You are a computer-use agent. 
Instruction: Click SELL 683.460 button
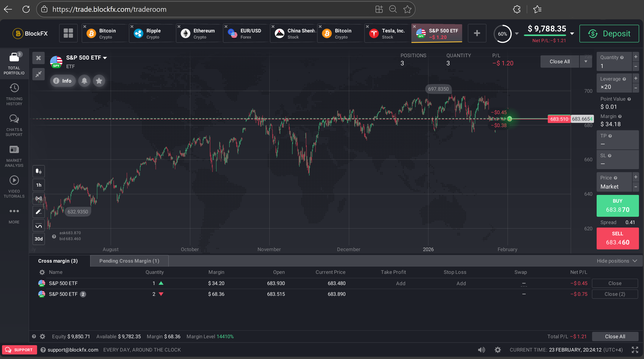[618, 238]
